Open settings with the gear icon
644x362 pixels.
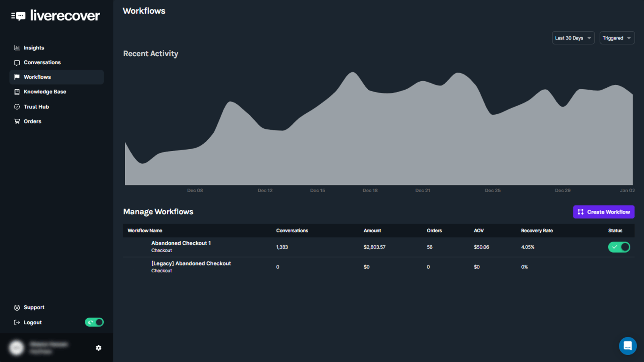tap(99, 348)
